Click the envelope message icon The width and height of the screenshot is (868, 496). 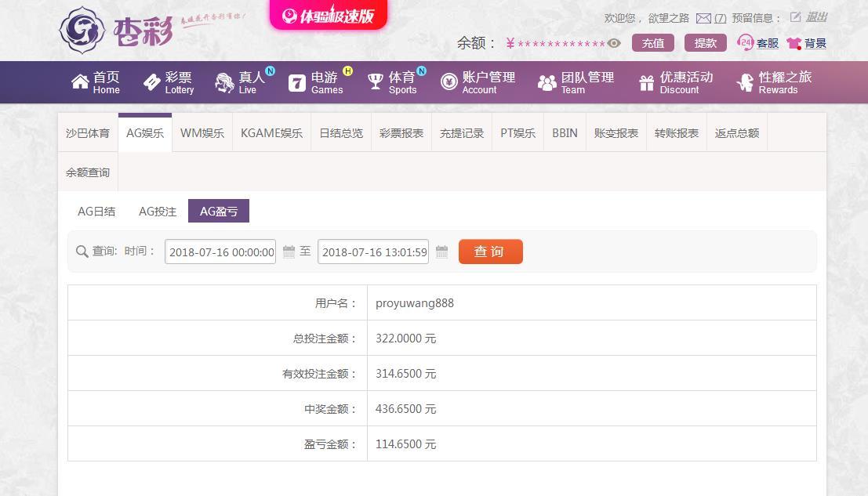pos(703,17)
